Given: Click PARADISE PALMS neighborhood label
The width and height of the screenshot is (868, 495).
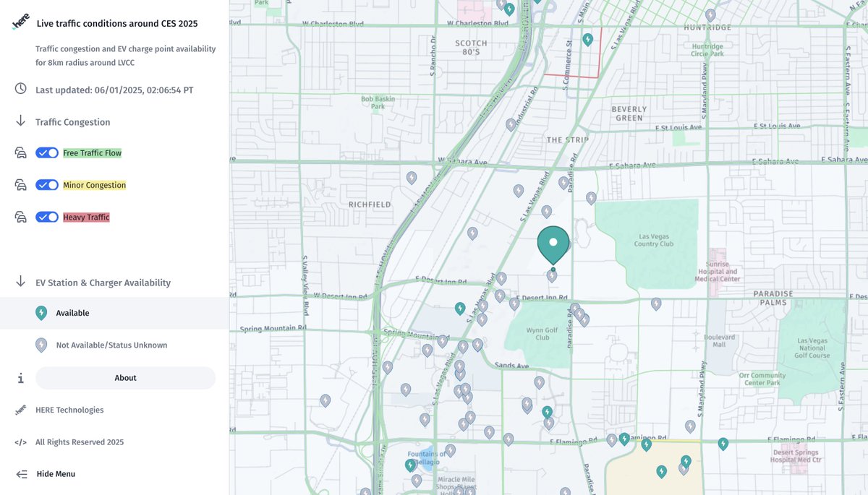Looking at the screenshot, I should click(x=773, y=298).
